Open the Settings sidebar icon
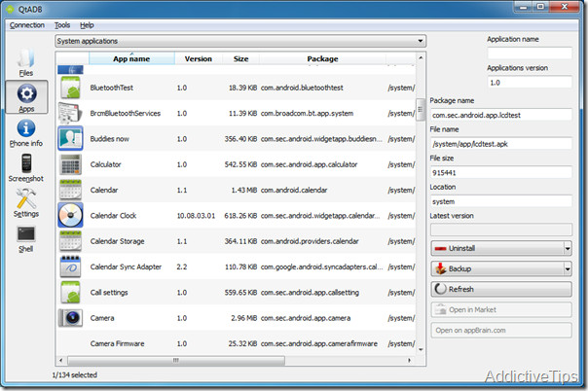The height and width of the screenshot is (391, 588). pos(26,202)
